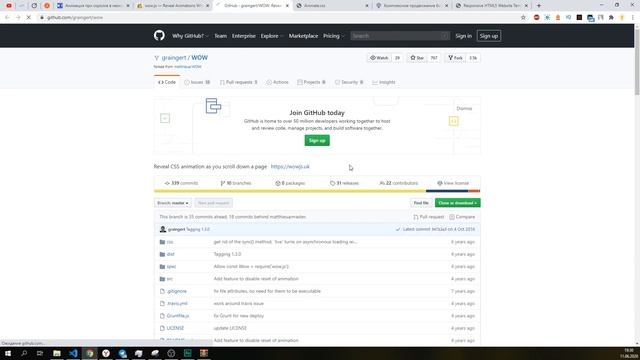Open the Branch: master dropdown
The height and width of the screenshot is (360, 640).
[173, 203]
